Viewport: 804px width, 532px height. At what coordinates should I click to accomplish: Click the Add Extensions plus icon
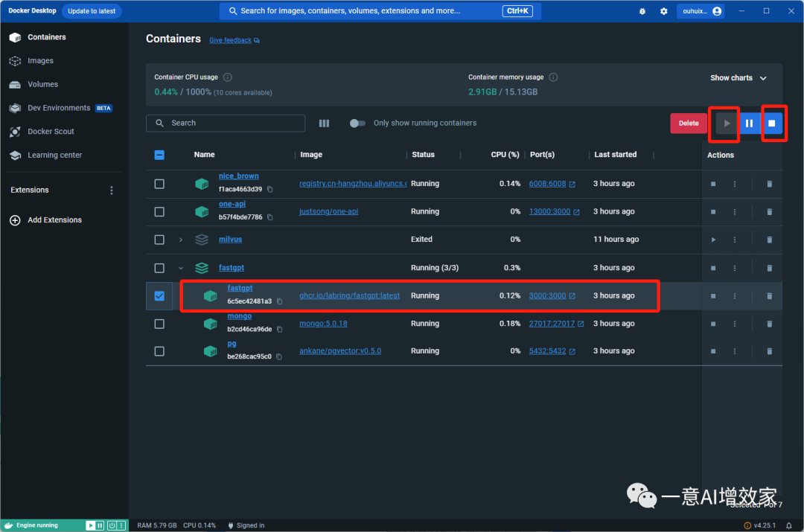pos(15,220)
